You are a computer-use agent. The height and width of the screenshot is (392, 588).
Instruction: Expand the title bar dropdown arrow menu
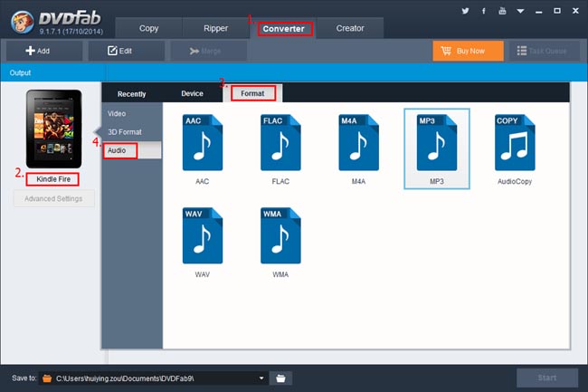click(x=520, y=11)
